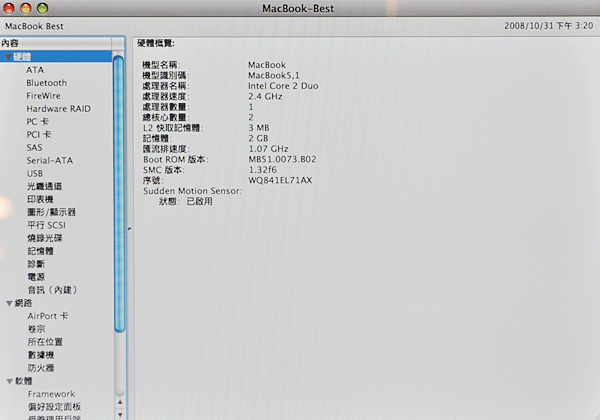Viewport: 600px width, 420px height.
Task: Click the Sudden Motion Sensor label
Action: [192, 191]
